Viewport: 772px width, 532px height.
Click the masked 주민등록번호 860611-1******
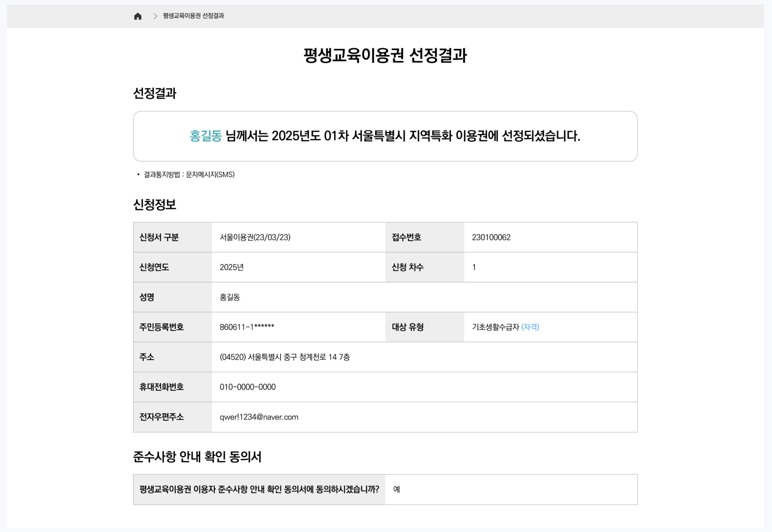tap(247, 327)
